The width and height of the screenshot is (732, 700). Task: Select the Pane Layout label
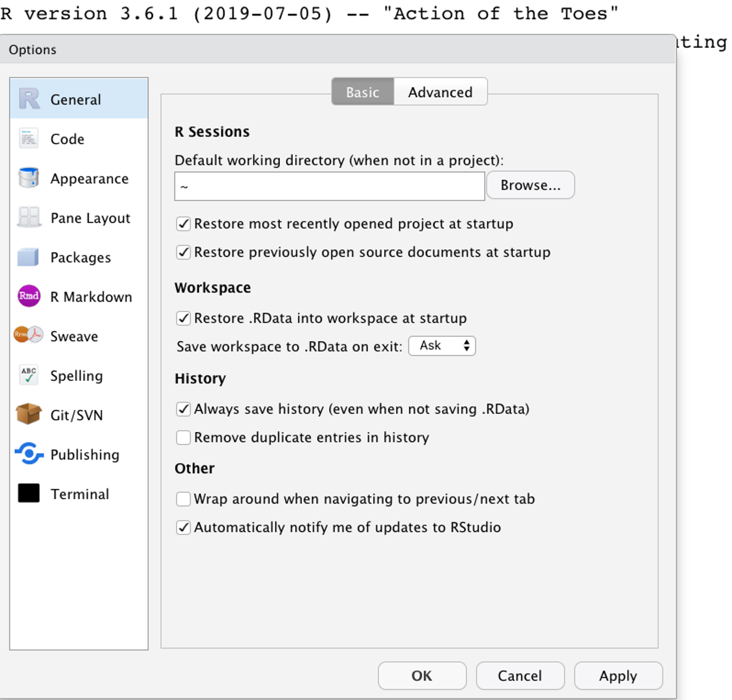91,218
